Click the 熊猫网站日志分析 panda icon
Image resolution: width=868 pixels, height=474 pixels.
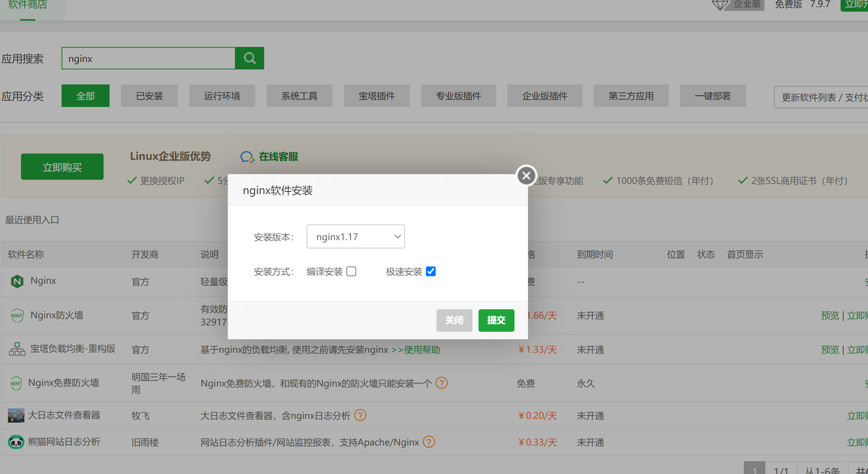[x=16, y=442]
